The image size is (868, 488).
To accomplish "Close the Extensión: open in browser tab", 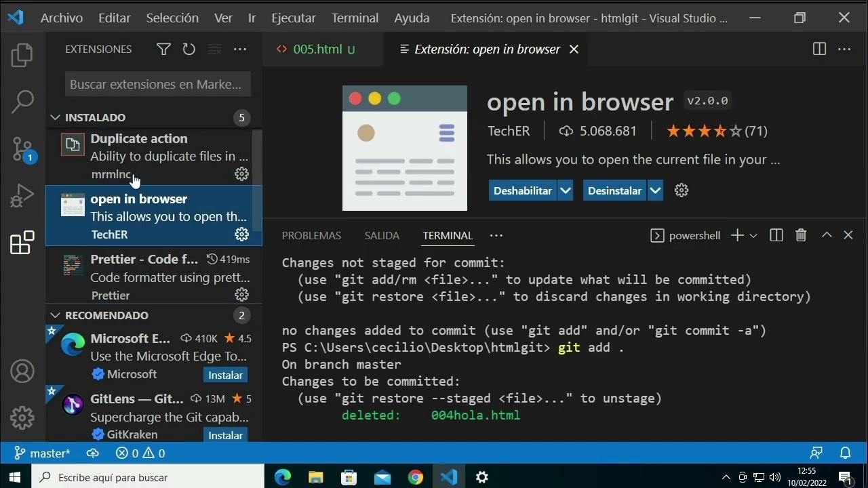I will pos(574,49).
